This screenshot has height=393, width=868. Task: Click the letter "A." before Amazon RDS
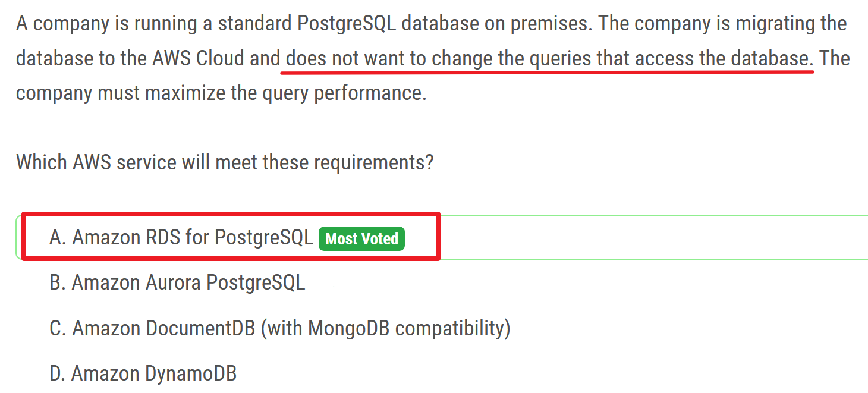[58, 237]
